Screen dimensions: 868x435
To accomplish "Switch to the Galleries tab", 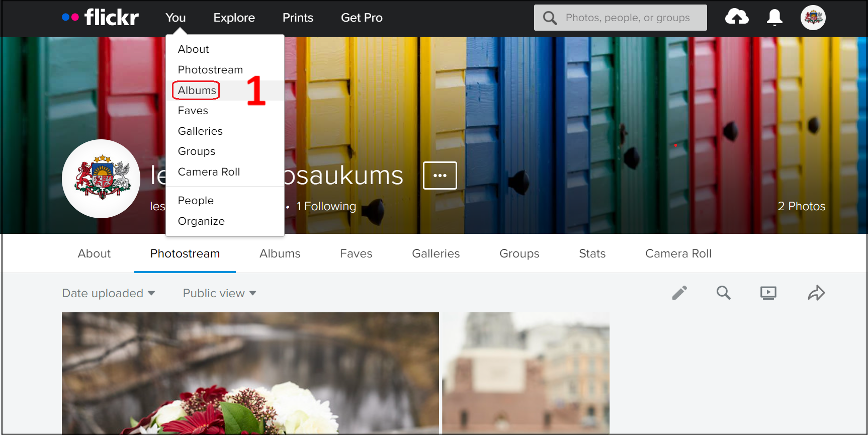I will click(x=436, y=253).
